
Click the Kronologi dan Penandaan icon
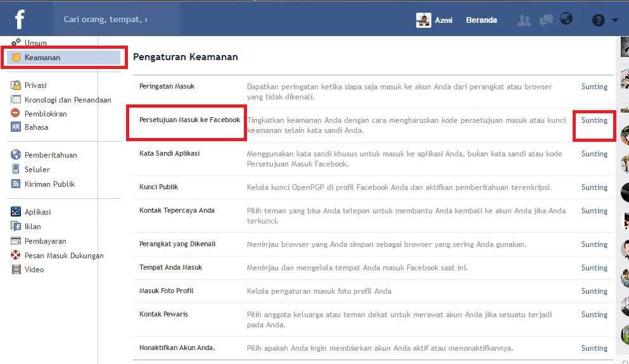16,99
